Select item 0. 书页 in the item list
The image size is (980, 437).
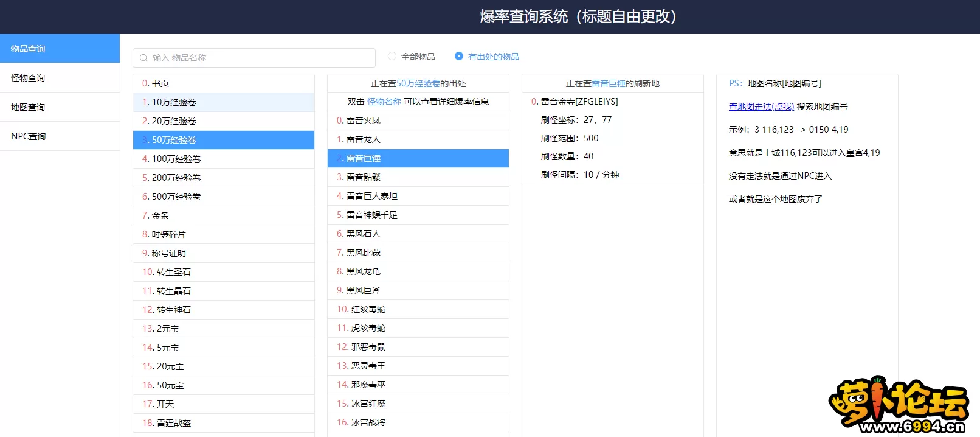pyautogui.click(x=224, y=83)
